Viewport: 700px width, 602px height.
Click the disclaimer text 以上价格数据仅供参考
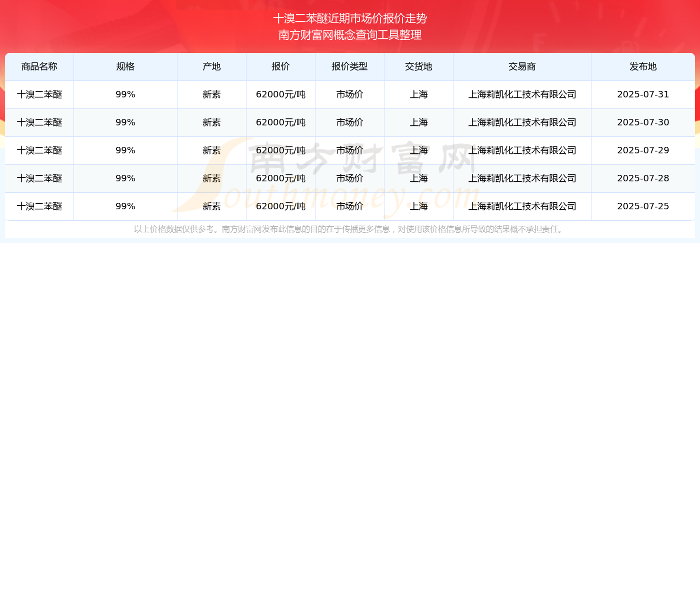pos(173,229)
